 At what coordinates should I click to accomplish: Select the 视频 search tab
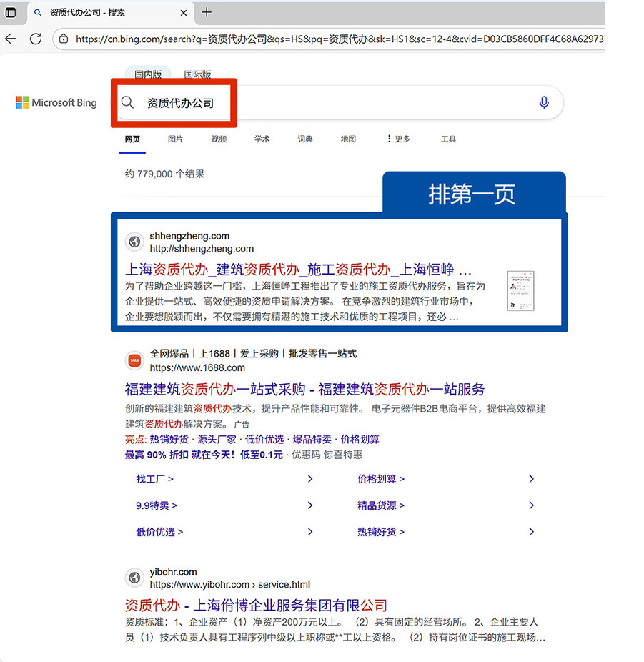point(219,139)
